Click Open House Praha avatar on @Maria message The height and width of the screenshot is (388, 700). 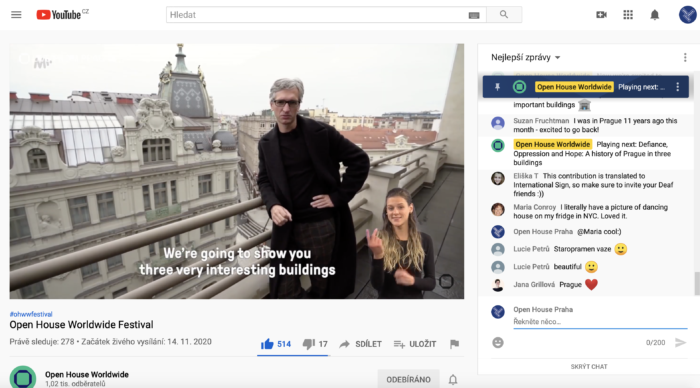click(x=498, y=231)
